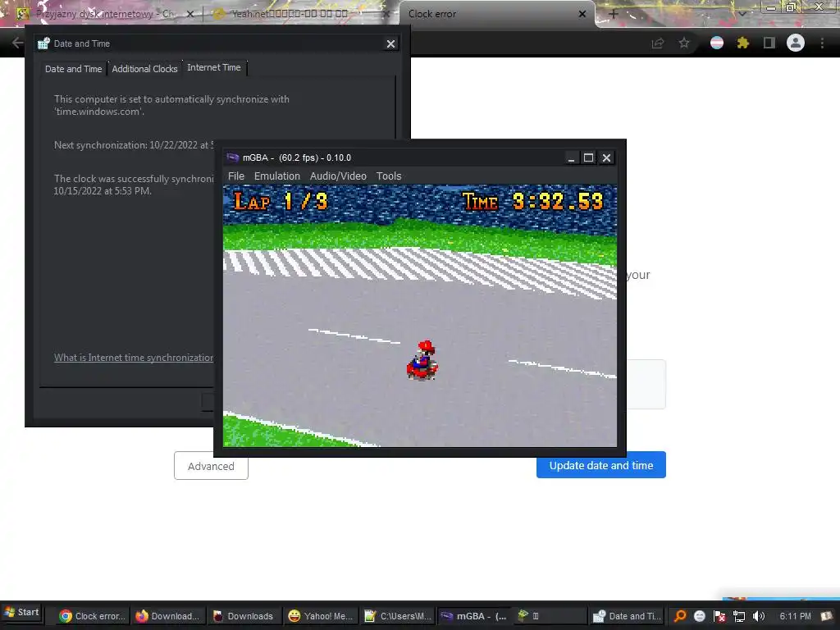Viewport: 840px width, 630px height.
Task: Click the tray icon right of clock
Action: click(x=827, y=616)
